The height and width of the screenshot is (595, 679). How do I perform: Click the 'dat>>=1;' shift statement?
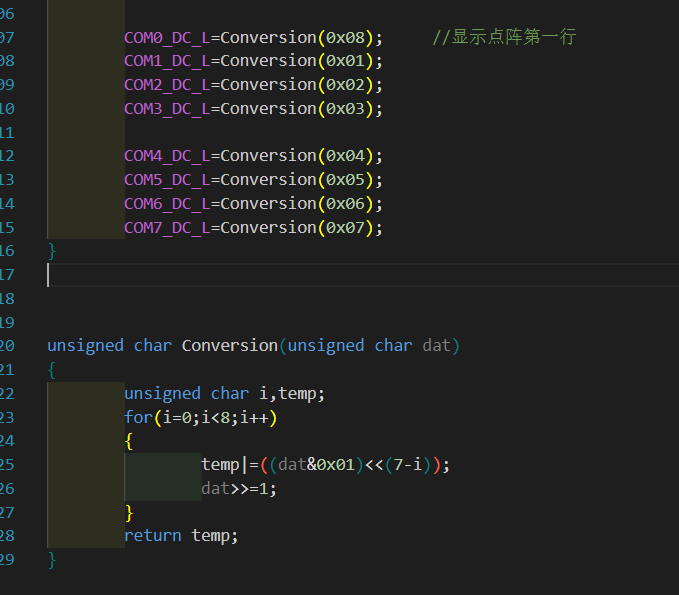(x=238, y=488)
